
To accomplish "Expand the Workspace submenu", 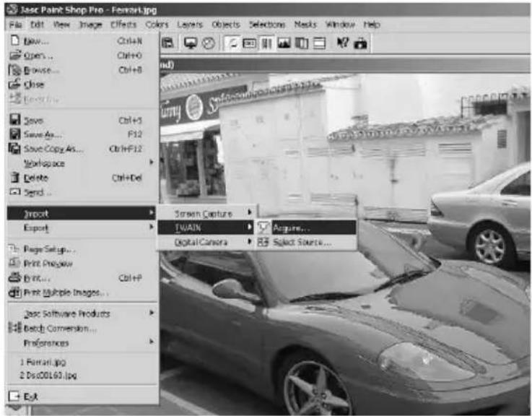I will [x=82, y=163].
